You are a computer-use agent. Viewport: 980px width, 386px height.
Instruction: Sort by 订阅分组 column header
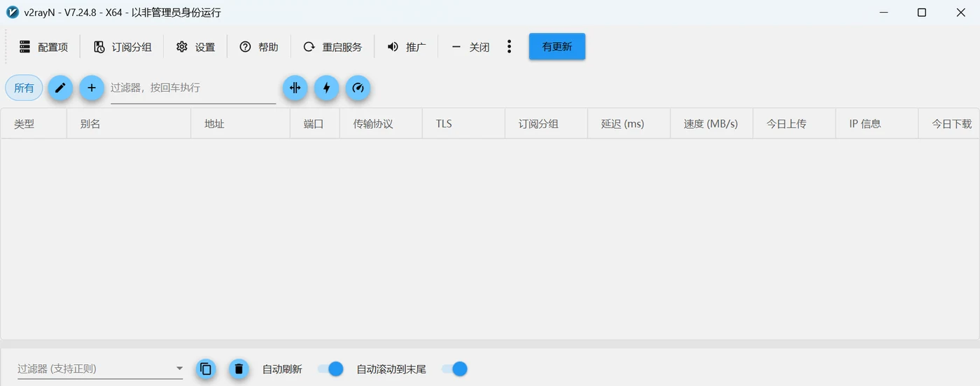click(546, 123)
